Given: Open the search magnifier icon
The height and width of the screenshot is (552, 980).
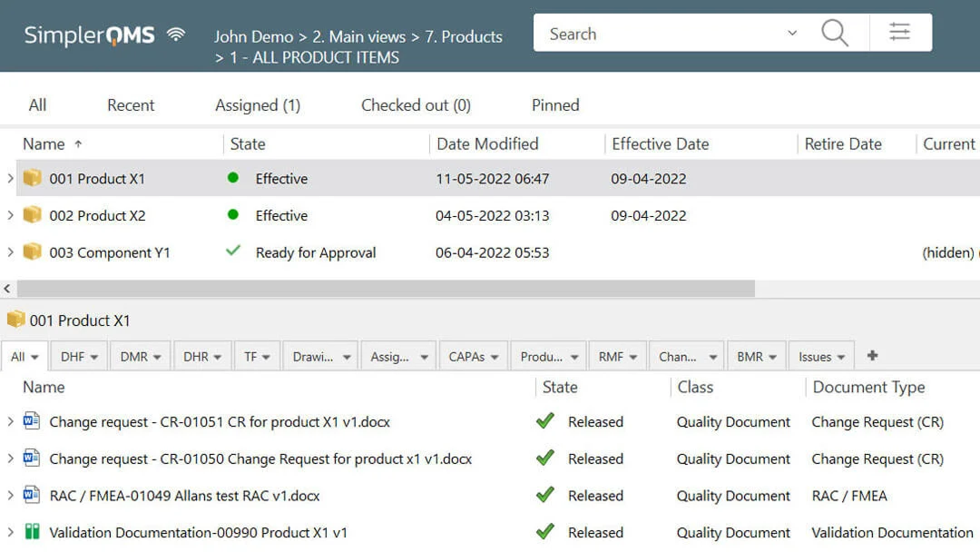Looking at the screenshot, I should pos(834,33).
